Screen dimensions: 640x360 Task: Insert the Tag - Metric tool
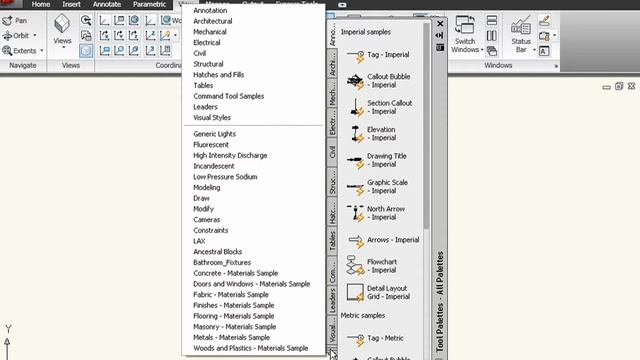coord(376,339)
